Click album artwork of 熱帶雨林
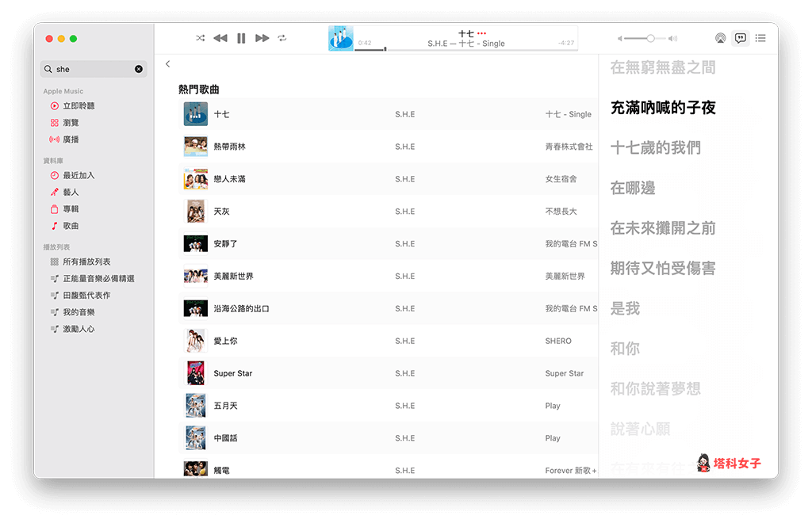 click(196, 147)
